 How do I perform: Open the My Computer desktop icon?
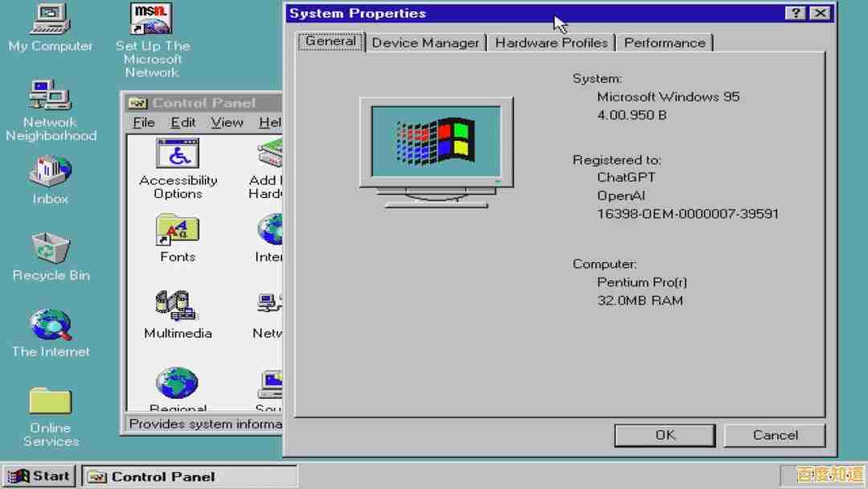pos(50,20)
